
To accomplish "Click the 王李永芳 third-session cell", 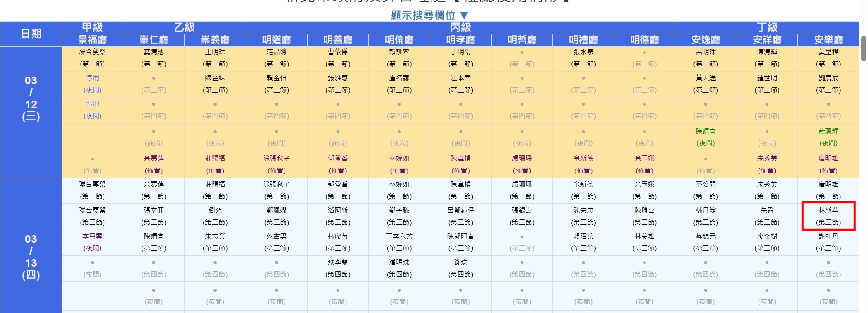I will 399,242.
